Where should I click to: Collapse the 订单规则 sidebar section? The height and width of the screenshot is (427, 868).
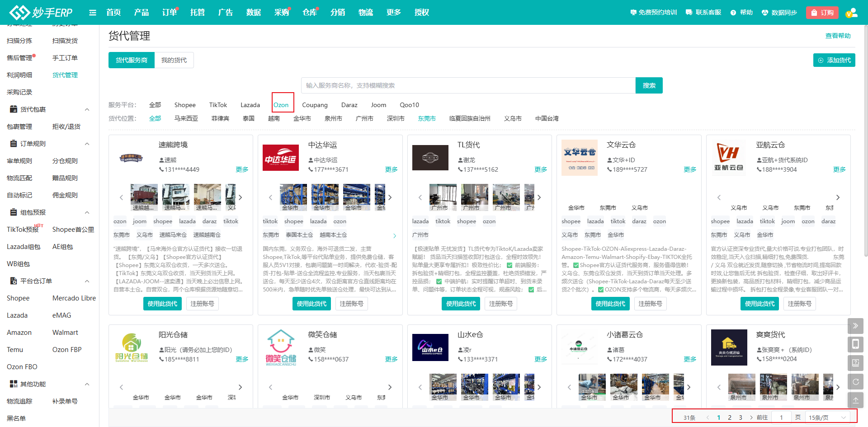(x=87, y=144)
